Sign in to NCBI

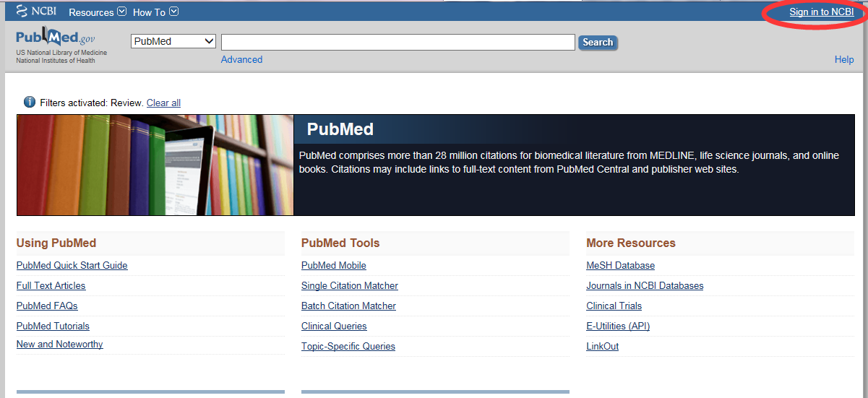(822, 12)
